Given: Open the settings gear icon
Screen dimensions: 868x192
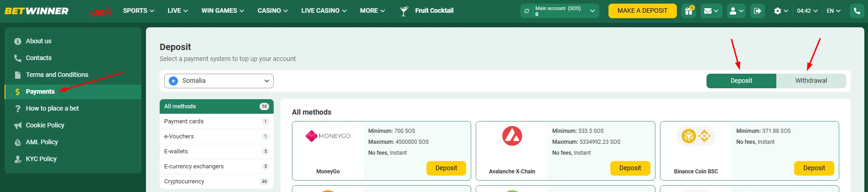Looking at the screenshot, I should tap(781, 11).
